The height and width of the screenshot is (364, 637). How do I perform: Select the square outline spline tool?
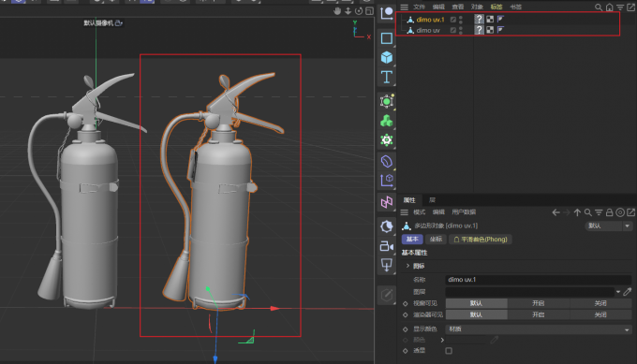[x=386, y=38]
